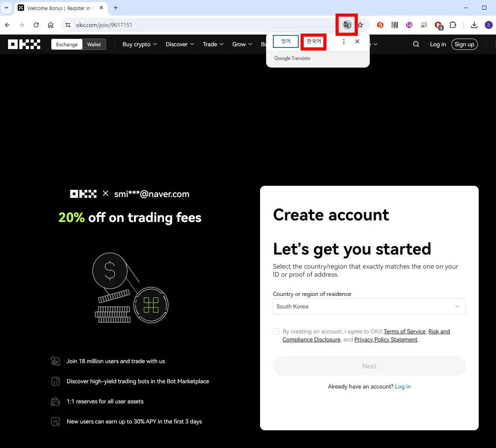Expand the Trade menu
This screenshot has width=496, height=448.
point(213,44)
